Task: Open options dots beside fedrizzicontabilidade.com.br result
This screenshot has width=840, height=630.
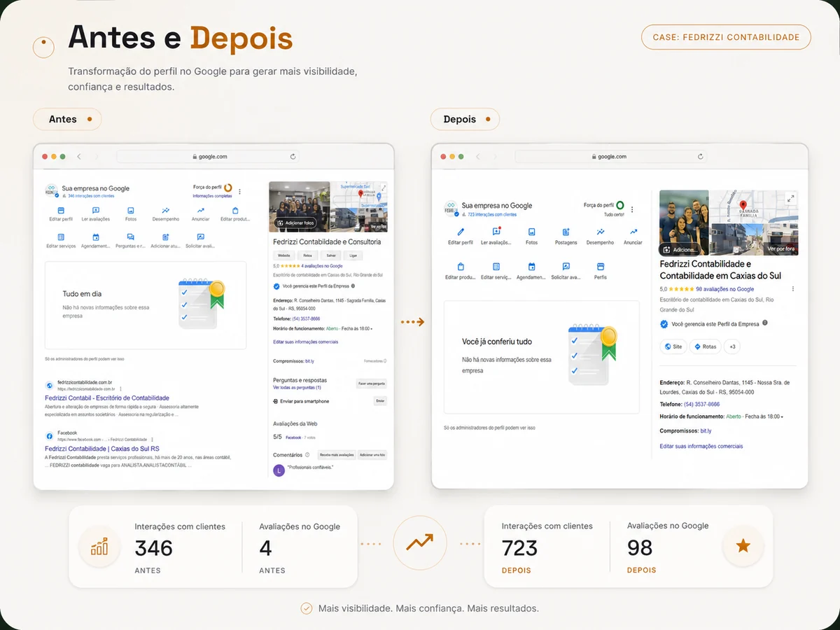Action: [120, 388]
